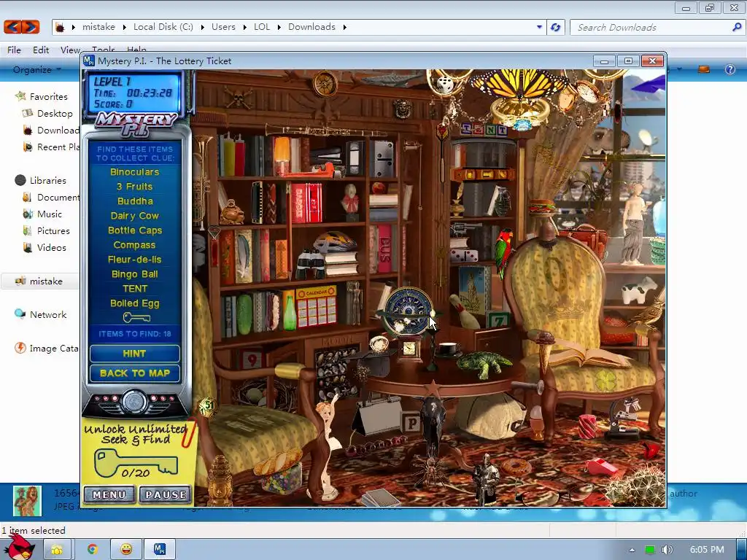747x560 pixels.
Task: Click the 6:05 PM taskbar clock
Action: [x=707, y=550]
